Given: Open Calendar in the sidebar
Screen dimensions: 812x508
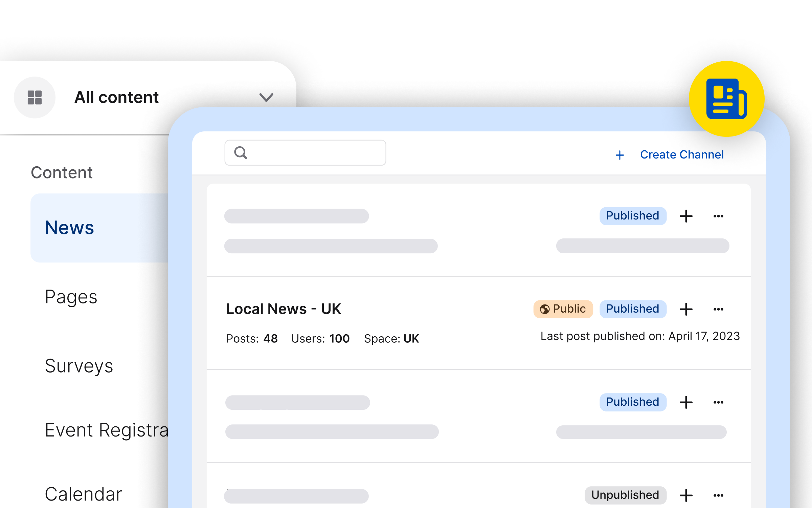Looking at the screenshot, I should pos(83,494).
